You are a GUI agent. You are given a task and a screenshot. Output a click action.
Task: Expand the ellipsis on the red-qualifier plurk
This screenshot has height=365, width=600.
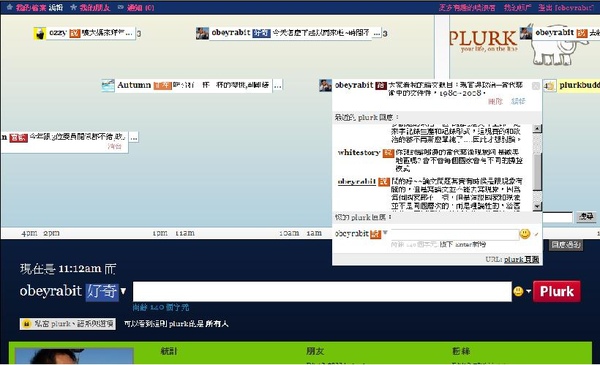134,137
